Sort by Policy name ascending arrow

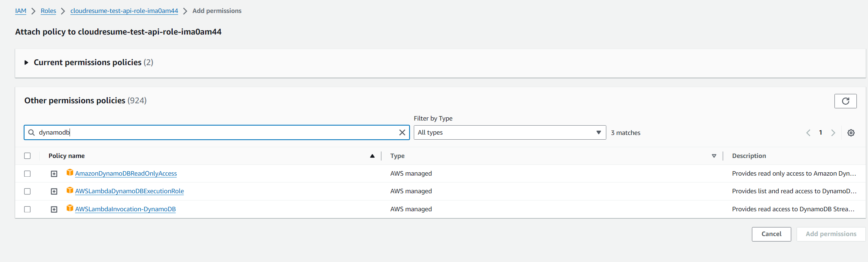click(372, 156)
